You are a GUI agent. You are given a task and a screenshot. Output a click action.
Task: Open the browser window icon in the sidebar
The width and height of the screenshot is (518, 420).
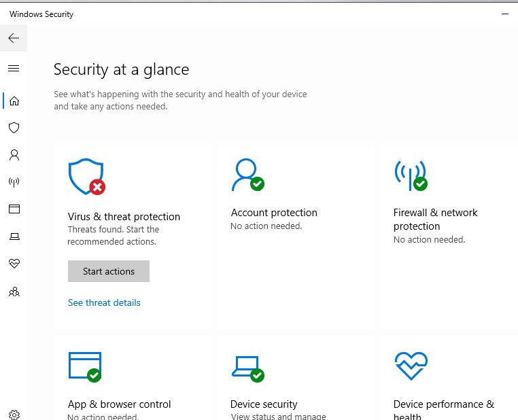tap(14, 209)
